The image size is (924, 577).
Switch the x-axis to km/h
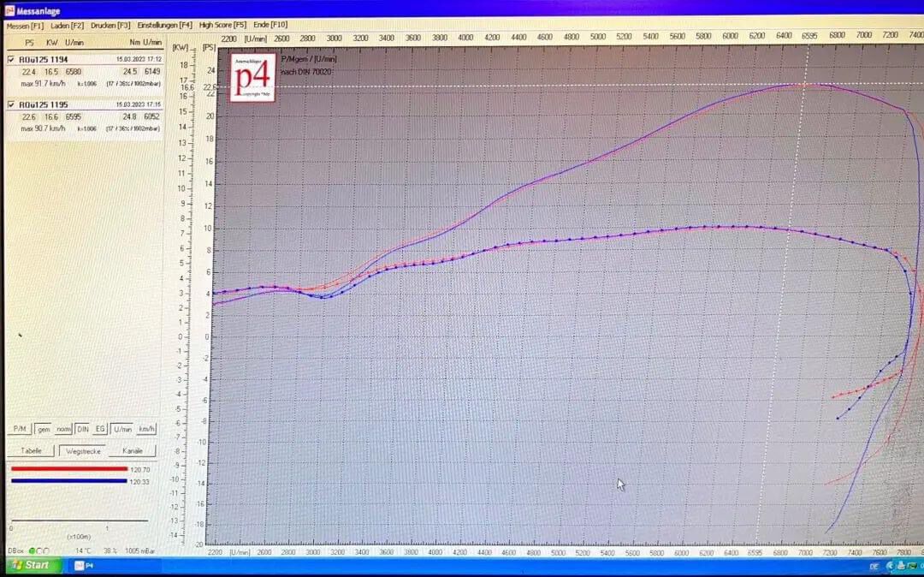pos(147,429)
